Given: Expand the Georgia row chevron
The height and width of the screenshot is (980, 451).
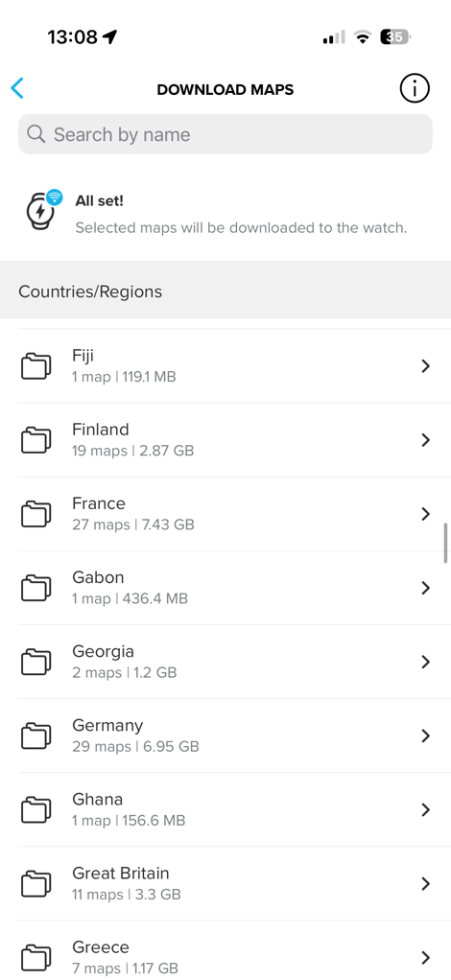Looking at the screenshot, I should pyautogui.click(x=426, y=662).
